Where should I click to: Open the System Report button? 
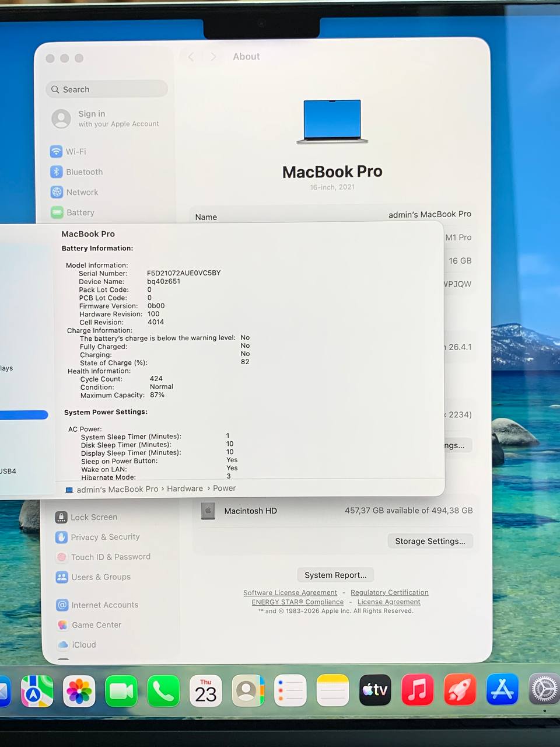335,575
